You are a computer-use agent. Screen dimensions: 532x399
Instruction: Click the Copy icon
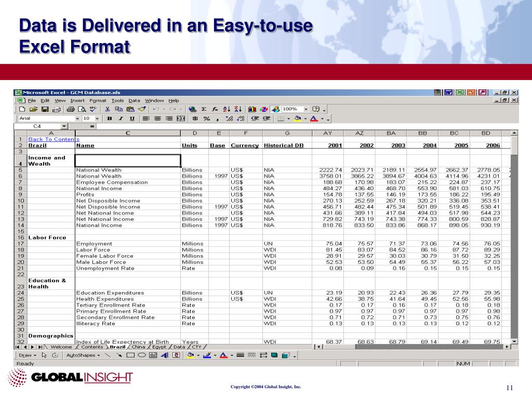point(119,109)
